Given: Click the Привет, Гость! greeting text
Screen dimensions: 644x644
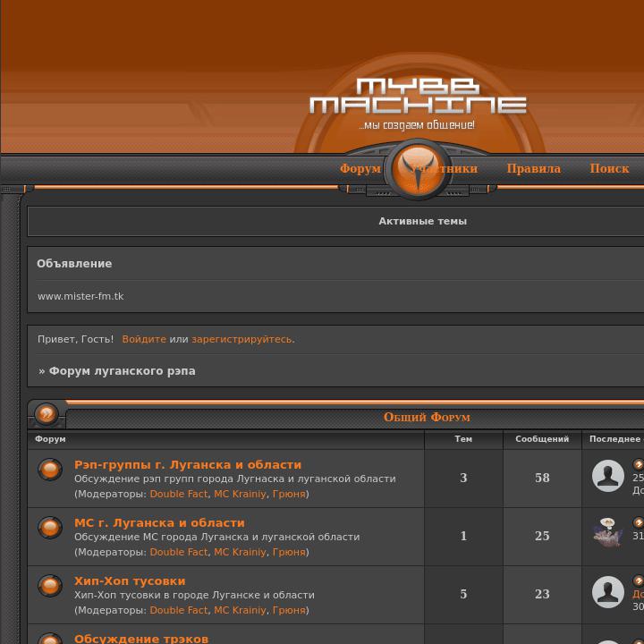Looking at the screenshot, I should [75, 339].
